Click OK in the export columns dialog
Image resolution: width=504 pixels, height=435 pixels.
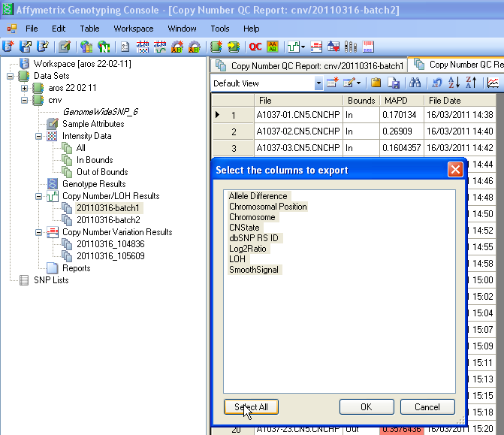(x=367, y=407)
